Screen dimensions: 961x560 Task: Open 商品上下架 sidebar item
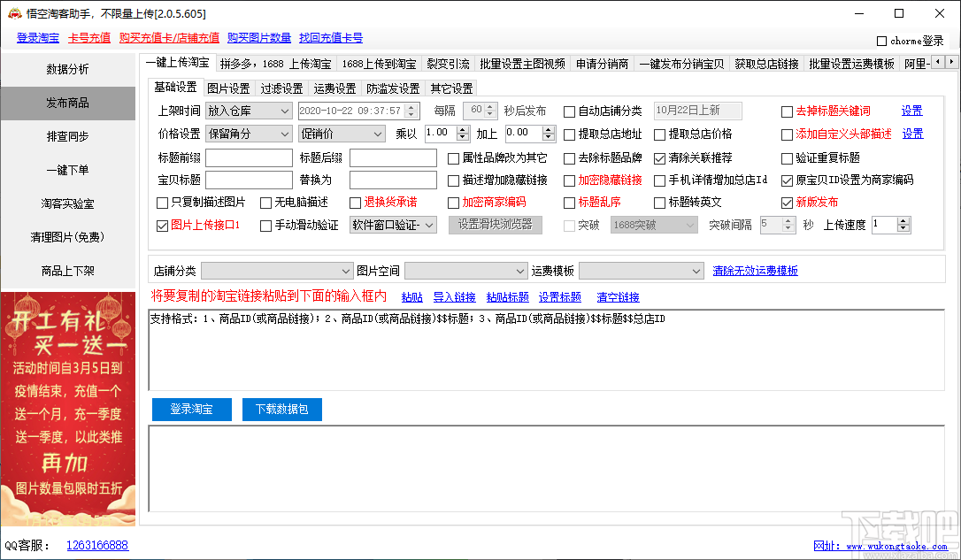click(x=68, y=271)
